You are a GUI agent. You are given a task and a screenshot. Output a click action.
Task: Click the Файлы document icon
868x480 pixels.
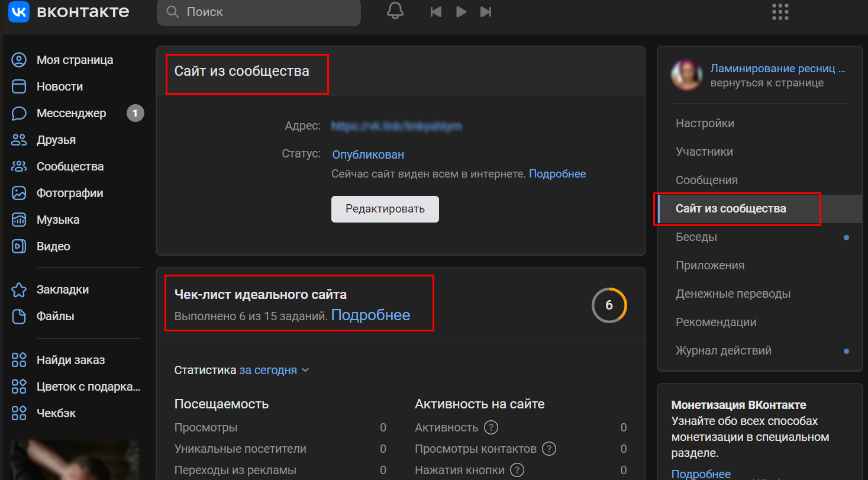click(20, 316)
